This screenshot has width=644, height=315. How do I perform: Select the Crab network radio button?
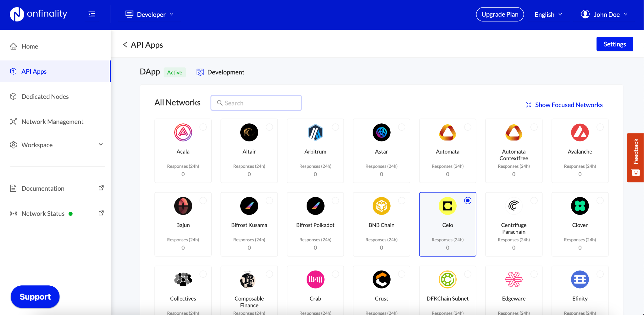336,274
